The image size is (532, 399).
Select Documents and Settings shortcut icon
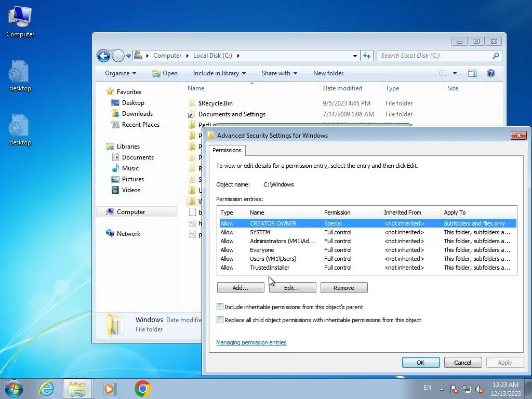pos(192,114)
